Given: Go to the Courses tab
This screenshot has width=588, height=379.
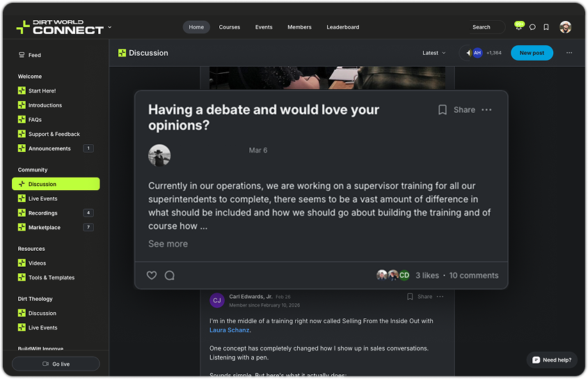Looking at the screenshot, I should click(x=230, y=27).
